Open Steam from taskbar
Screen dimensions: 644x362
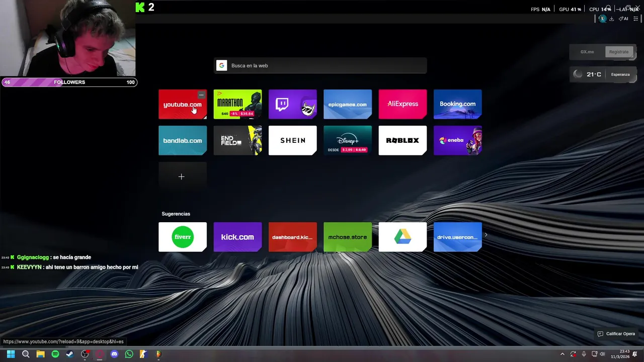coord(70,354)
